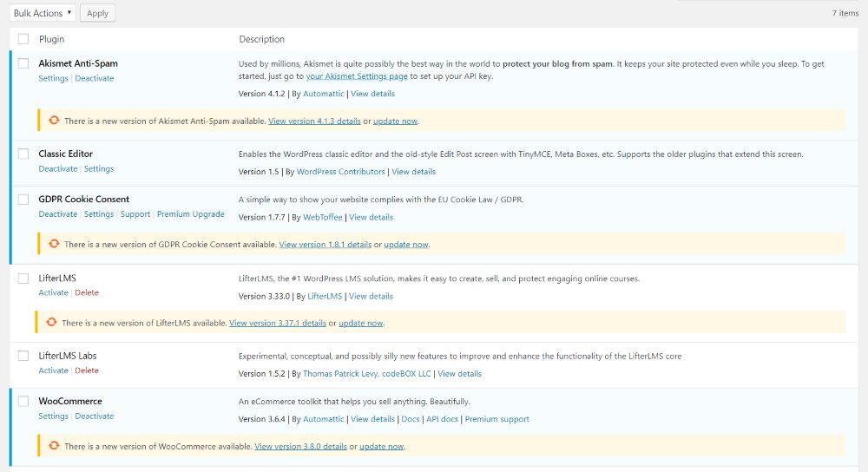Click the update icon in the WooCommerce notice
The height and width of the screenshot is (472, 868).
point(54,445)
